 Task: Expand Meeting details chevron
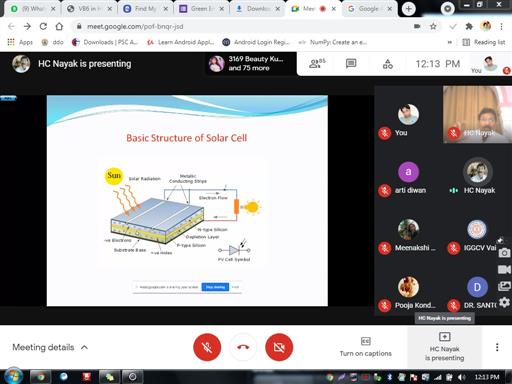point(84,347)
